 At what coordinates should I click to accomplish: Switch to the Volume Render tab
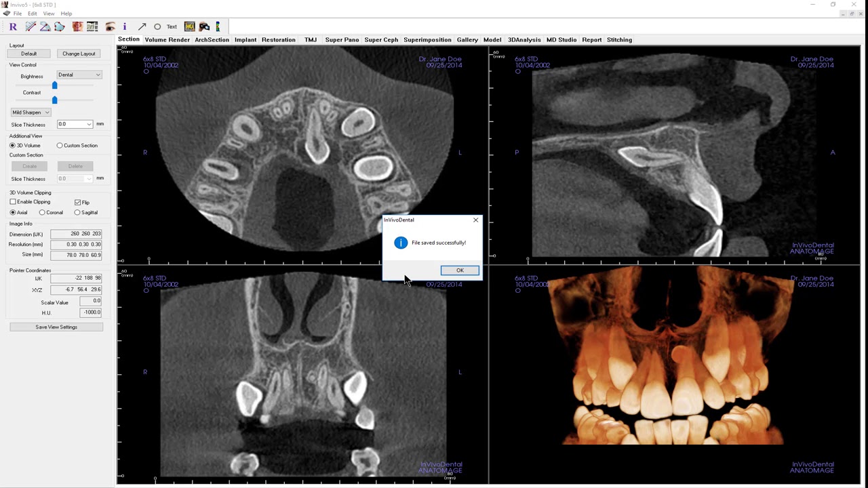(x=167, y=40)
